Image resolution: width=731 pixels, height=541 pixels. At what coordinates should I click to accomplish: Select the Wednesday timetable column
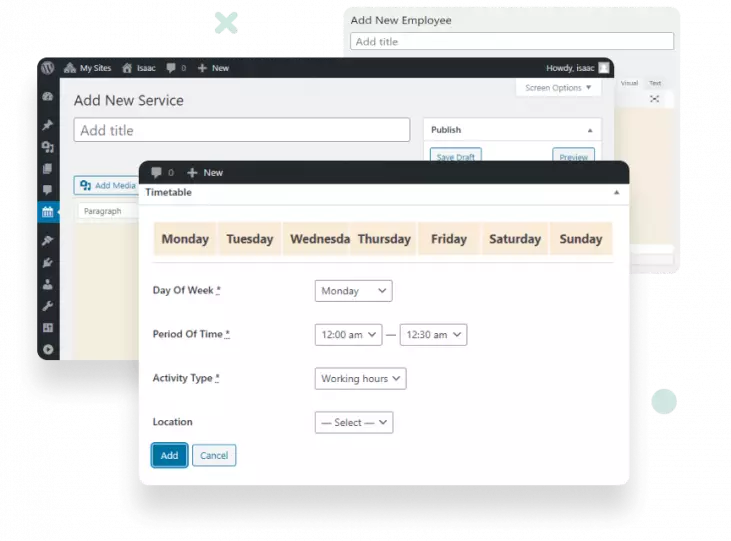pos(317,239)
